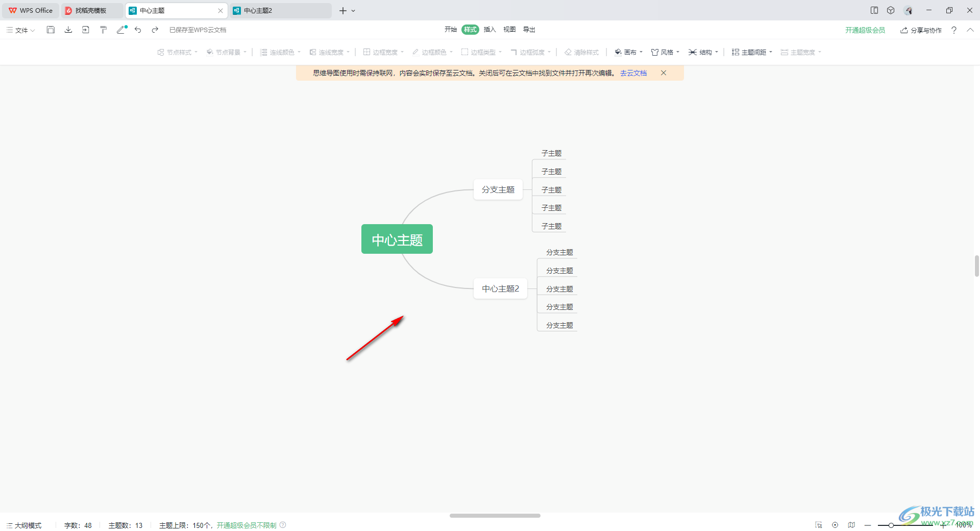This screenshot has height=531, width=980.
Task: Collapse the ribbon with the up chevron
Action: [x=970, y=30]
